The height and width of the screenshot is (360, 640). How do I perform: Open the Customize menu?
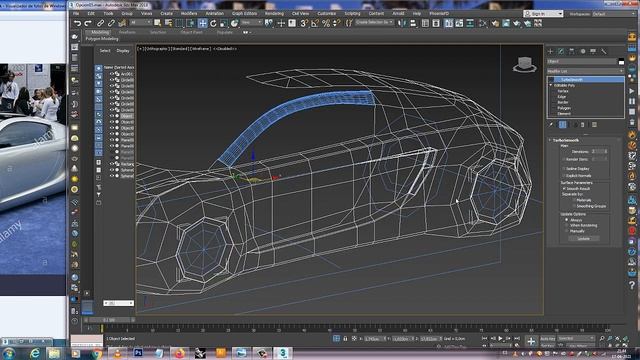coord(327,13)
